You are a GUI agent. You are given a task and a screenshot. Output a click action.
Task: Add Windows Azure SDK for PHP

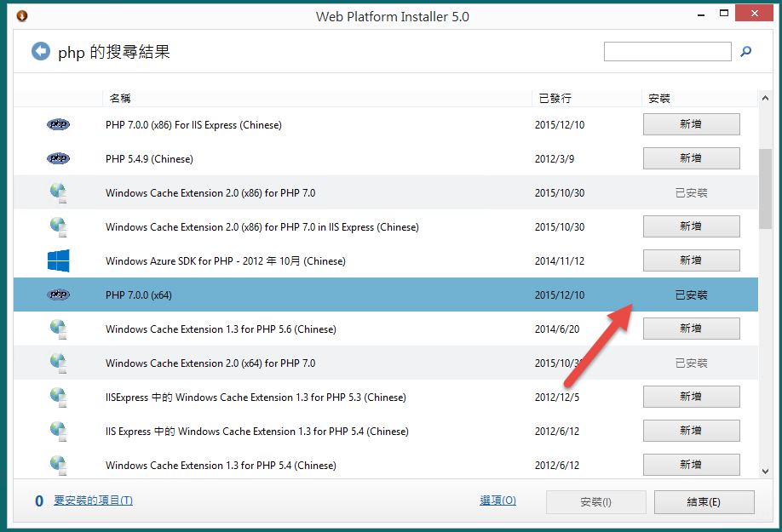691,260
